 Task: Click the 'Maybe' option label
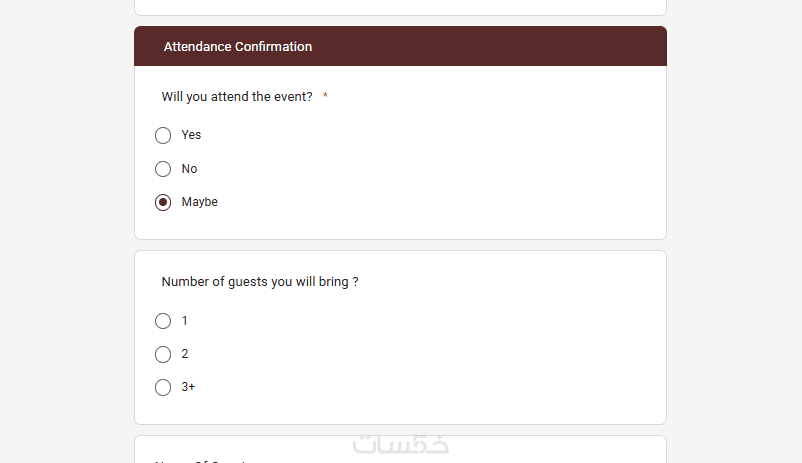tap(199, 202)
